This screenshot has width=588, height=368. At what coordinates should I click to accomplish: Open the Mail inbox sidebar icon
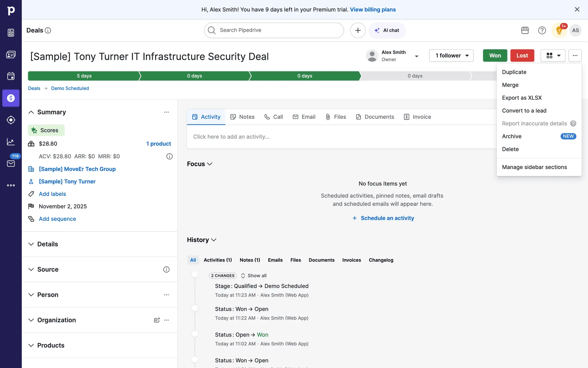pyautogui.click(x=11, y=163)
